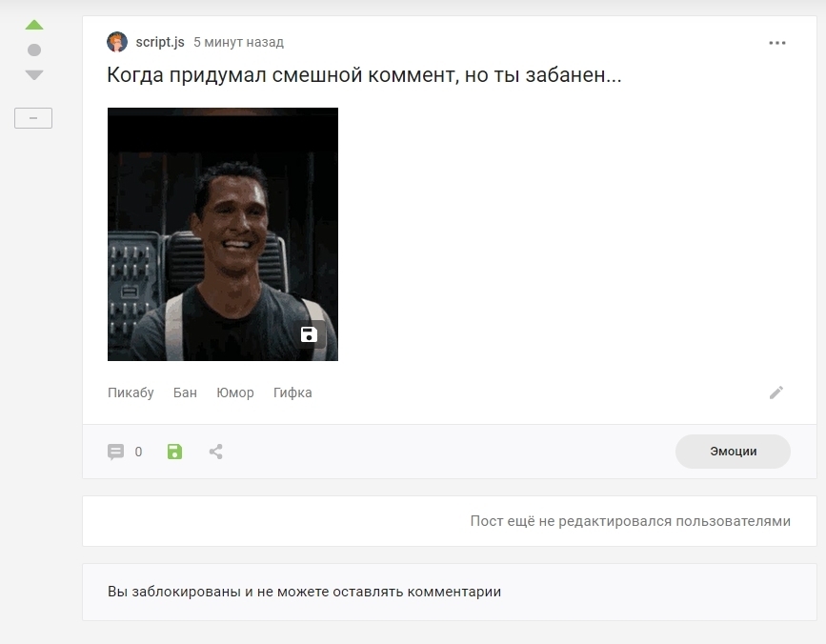The height and width of the screenshot is (644, 826).
Task: Save the GIF with the floppy disk overlay icon
Action: click(x=310, y=334)
